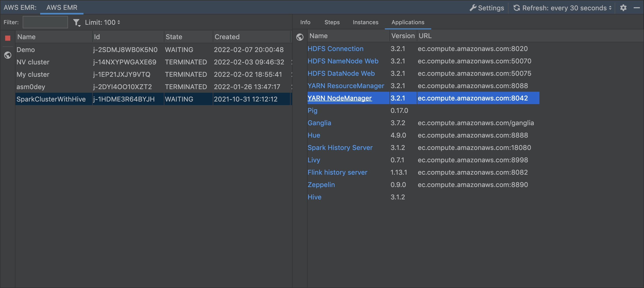The width and height of the screenshot is (644, 288).
Task: Click the ec.compute.amazonaws.com:8020 URL cell
Action: pos(473,49)
